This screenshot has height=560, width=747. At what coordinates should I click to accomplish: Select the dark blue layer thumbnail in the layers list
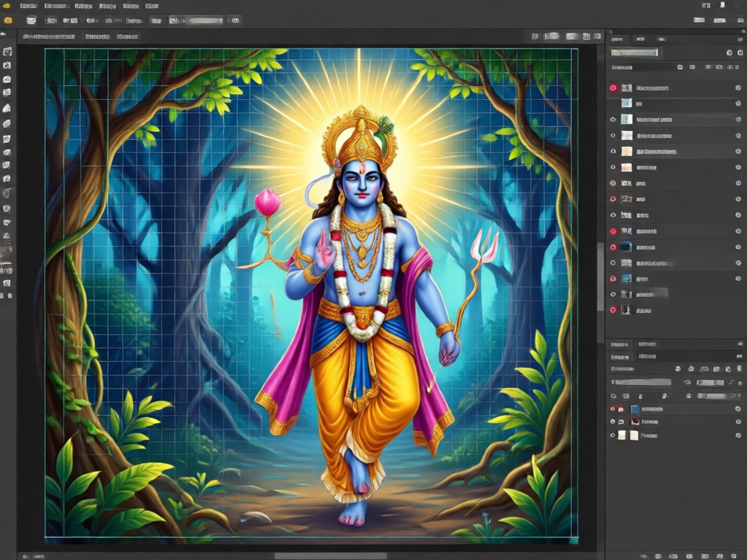pyautogui.click(x=627, y=247)
